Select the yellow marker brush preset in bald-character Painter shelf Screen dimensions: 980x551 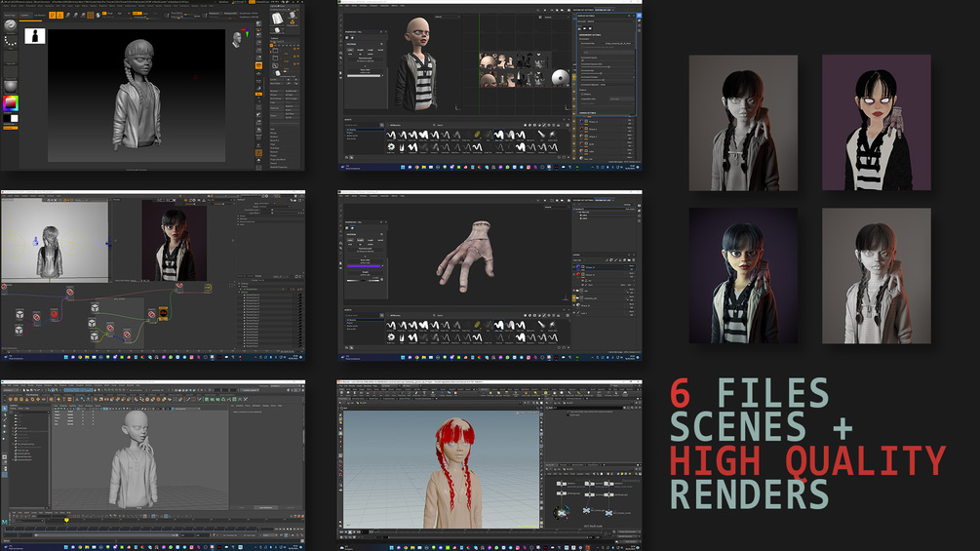(477, 135)
